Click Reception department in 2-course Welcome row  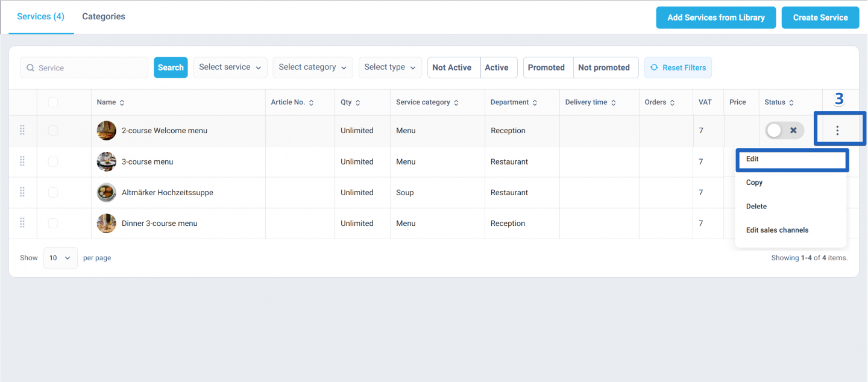[508, 131]
